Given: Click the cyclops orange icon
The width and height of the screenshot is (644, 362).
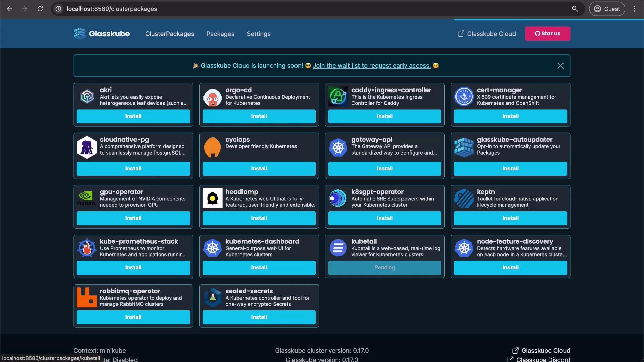Looking at the screenshot, I should click(213, 147).
